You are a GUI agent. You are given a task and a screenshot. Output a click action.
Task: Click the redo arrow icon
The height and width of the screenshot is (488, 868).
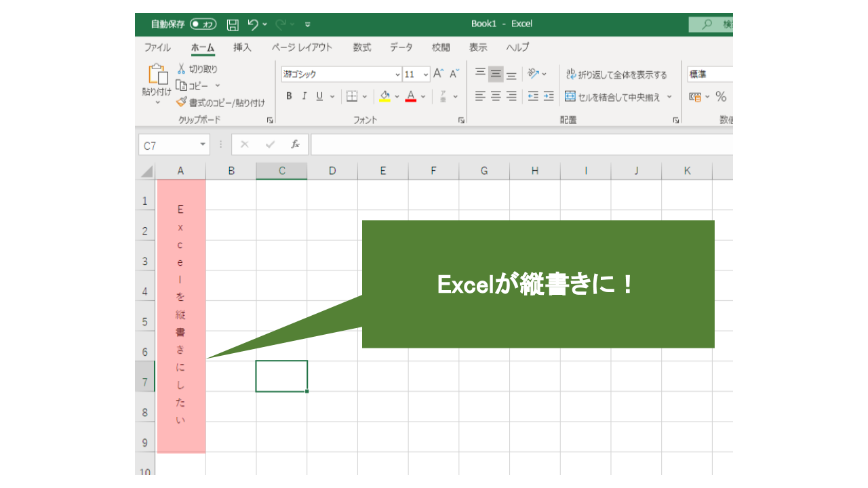tap(281, 24)
